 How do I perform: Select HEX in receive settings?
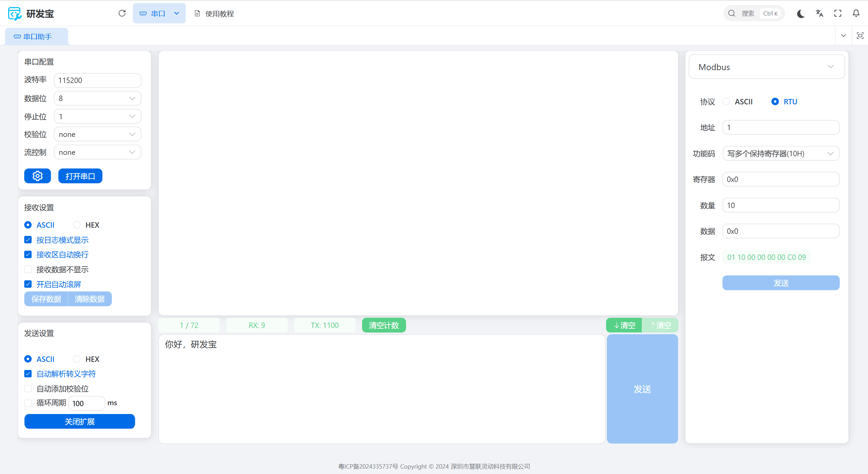77,225
